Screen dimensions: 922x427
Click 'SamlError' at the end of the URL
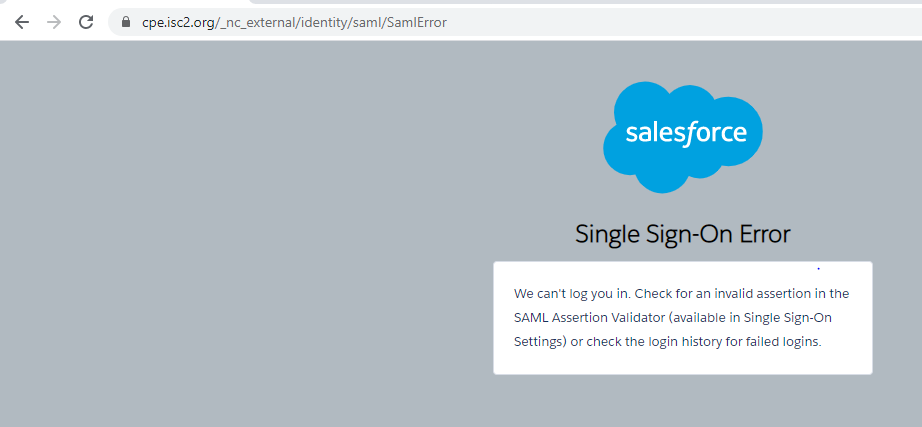tap(414, 21)
